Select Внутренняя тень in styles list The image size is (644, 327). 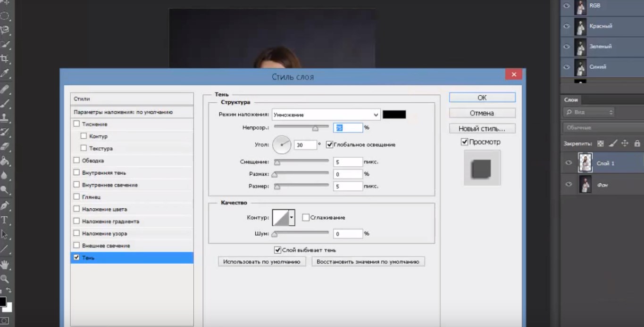point(104,173)
